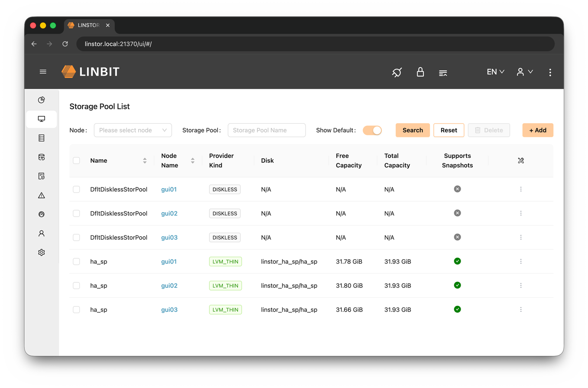The width and height of the screenshot is (588, 388).
Task: Click the dashboard pie chart sidebar icon
Action: click(x=42, y=100)
